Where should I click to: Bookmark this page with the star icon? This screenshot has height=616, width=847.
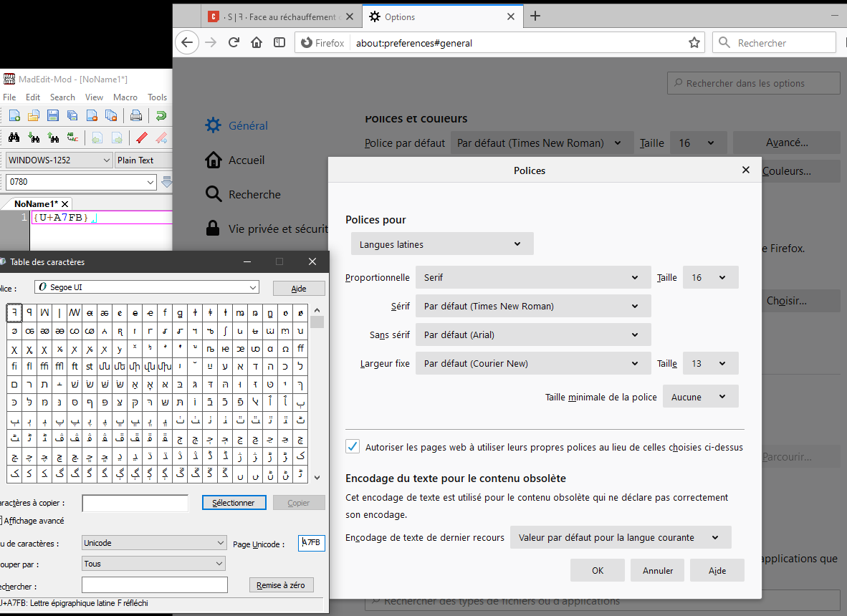tap(694, 43)
